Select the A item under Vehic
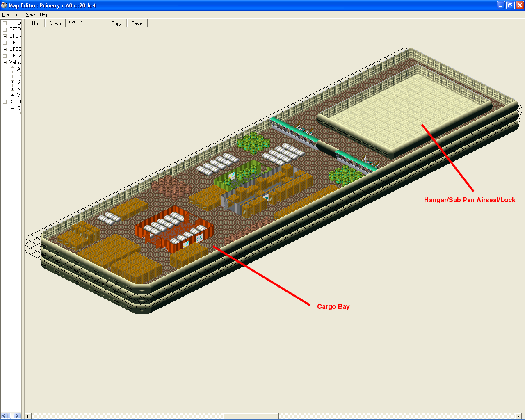The height and width of the screenshot is (420, 525). tap(18, 69)
